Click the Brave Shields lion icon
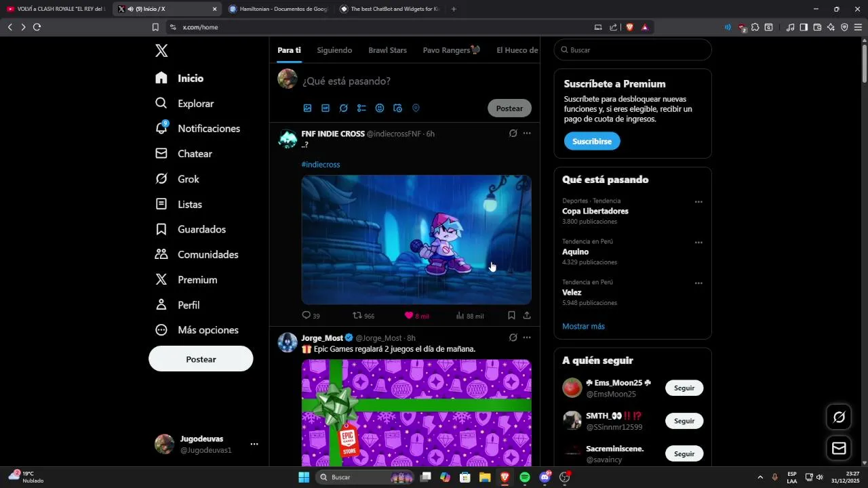 629,27
